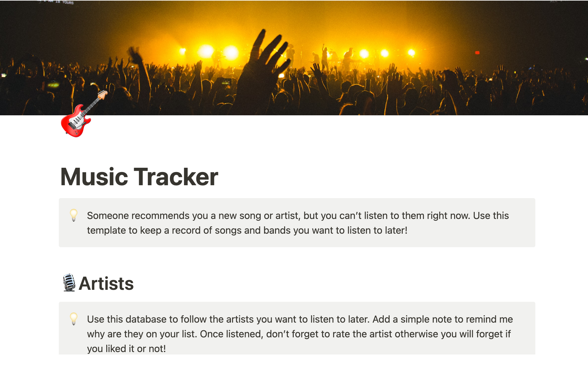Click the text "you liked it or not!"
588x368 pixels.
click(x=126, y=349)
